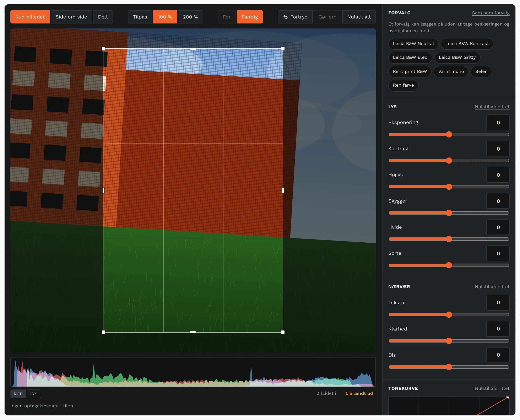520x420 pixels.
Task: Click the 0 faldet i clipping indicator
Action: click(x=326, y=394)
